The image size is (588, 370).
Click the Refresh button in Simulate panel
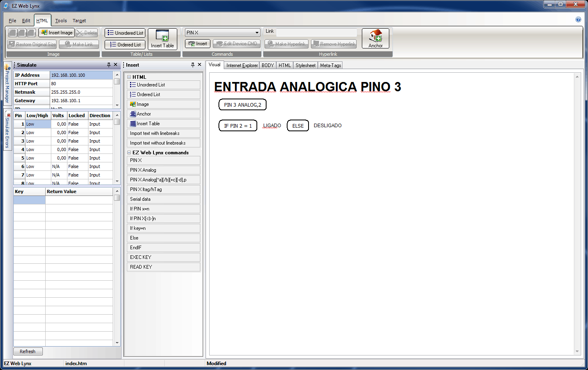point(28,351)
